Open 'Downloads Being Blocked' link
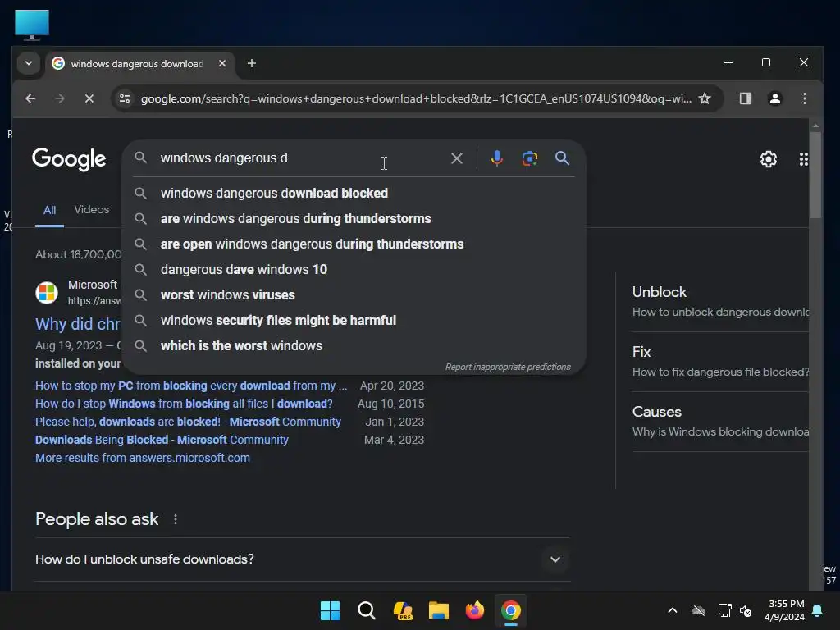The height and width of the screenshot is (630, 840). [162, 440]
